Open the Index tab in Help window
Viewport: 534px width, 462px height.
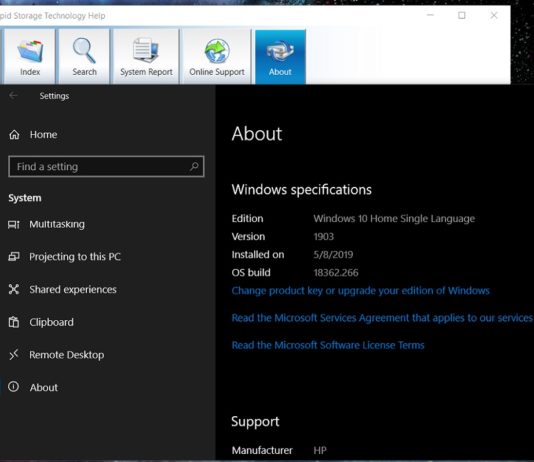(29, 56)
